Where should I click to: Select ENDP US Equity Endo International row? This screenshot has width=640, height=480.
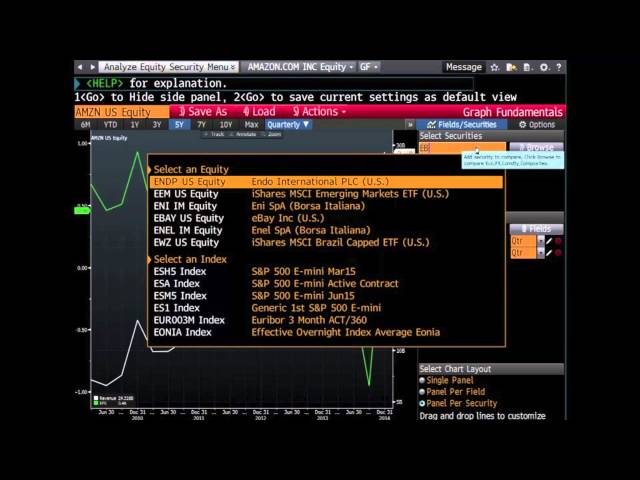[x=326, y=182]
